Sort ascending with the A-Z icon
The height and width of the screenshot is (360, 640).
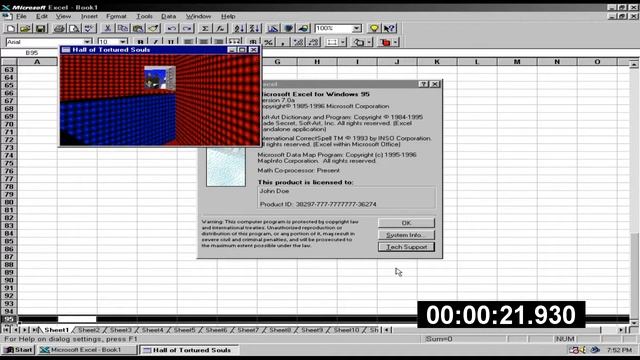pos(239,28)
